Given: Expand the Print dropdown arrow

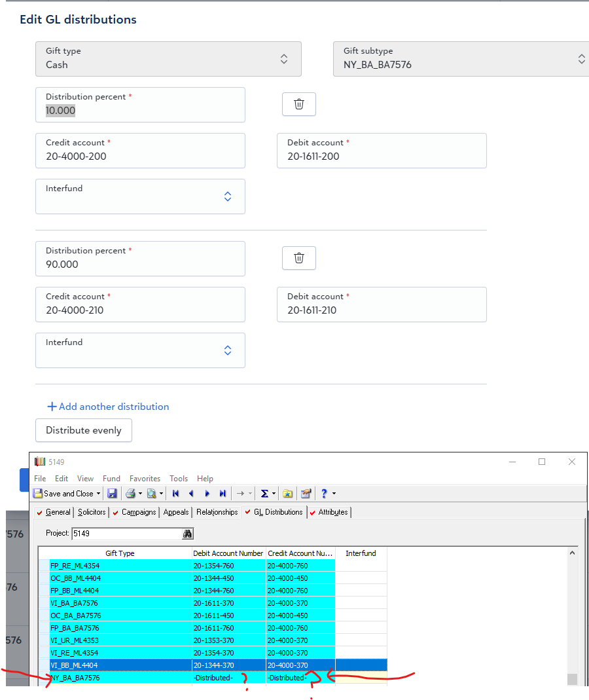Looking at the screenshot, I should 140,493.
